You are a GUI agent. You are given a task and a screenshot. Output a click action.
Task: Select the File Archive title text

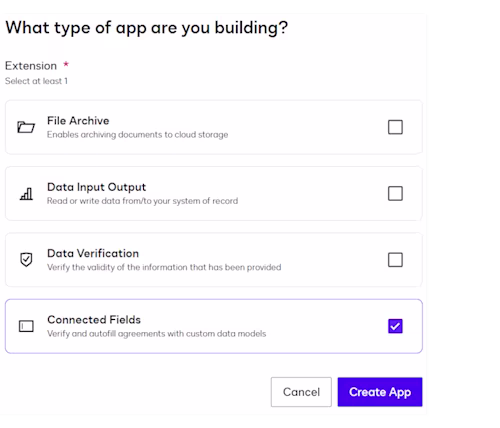[x=78, y=121]
